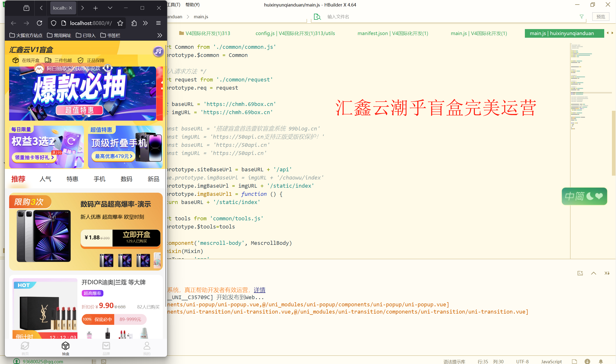Bookmark this page with star icon

[120, 23]
